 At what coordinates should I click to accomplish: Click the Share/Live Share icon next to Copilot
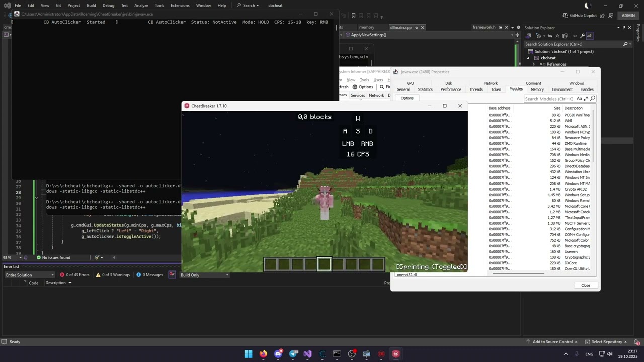click(x=602, y=16)
